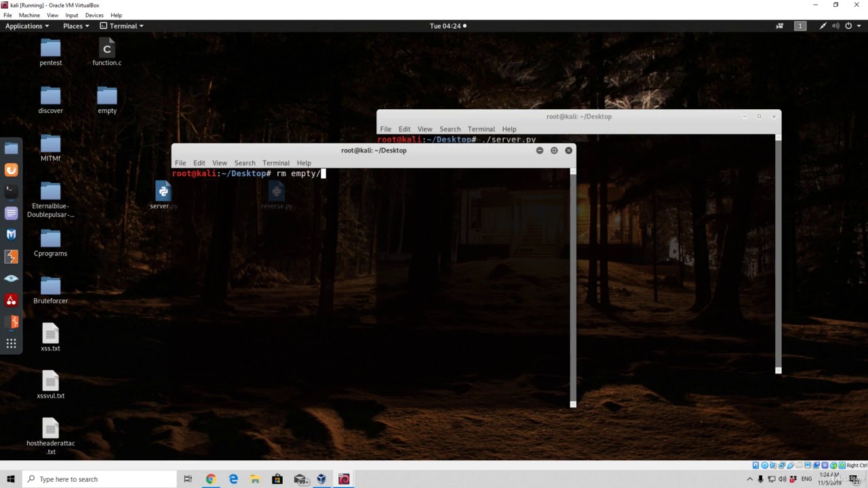
Task: Open the View menu in the back terminal window
Action: [x=425, y=129]
